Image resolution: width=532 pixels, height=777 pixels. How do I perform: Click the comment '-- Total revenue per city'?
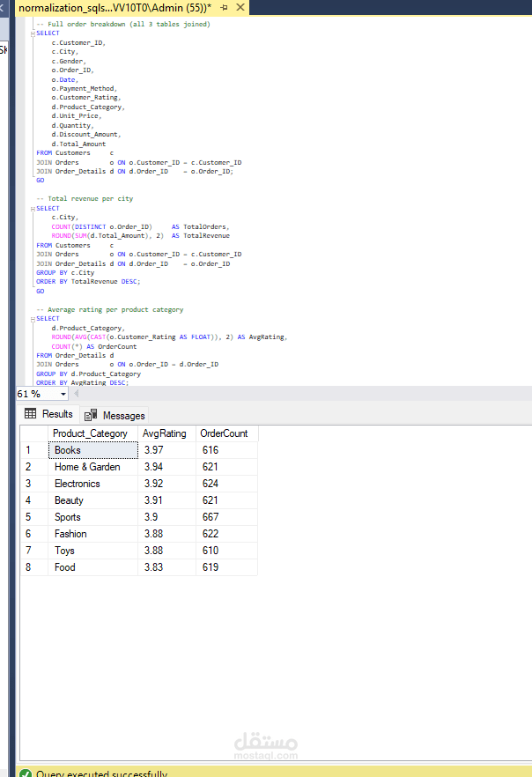(85, 199)
